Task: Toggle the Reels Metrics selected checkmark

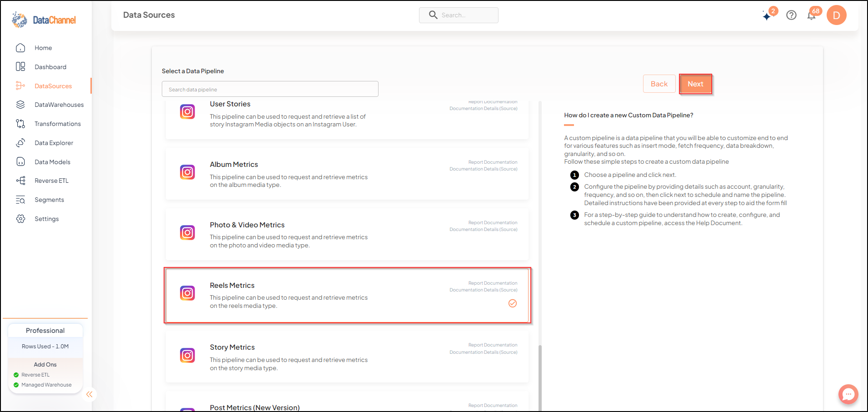Action: coord(513,303)
